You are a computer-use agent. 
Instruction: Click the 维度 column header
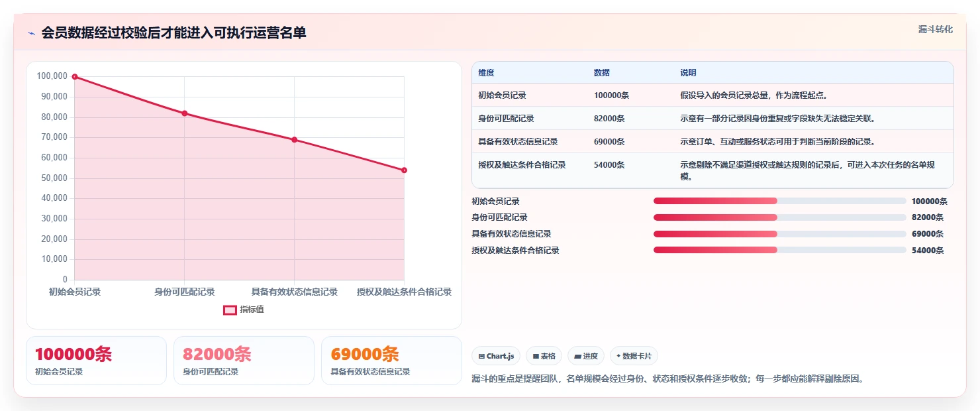(x=487, y=73)
